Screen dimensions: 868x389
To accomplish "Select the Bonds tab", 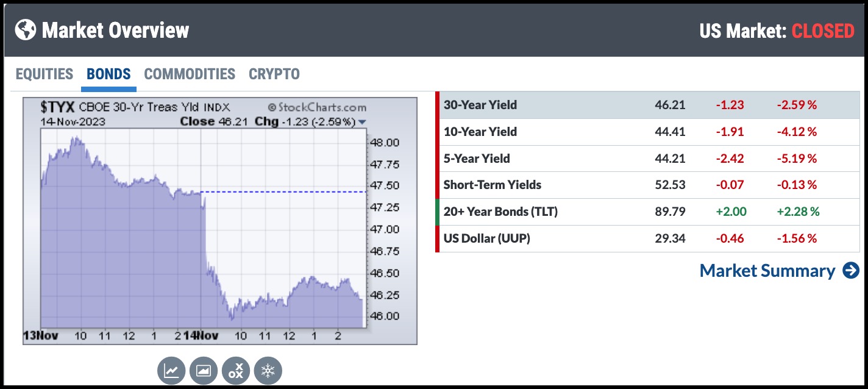I will click(108, 74).
